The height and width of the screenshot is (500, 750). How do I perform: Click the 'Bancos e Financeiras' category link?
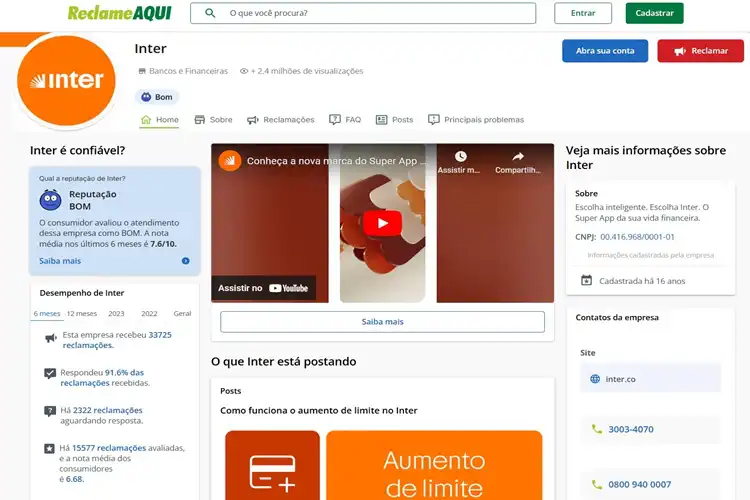(188, 71)
